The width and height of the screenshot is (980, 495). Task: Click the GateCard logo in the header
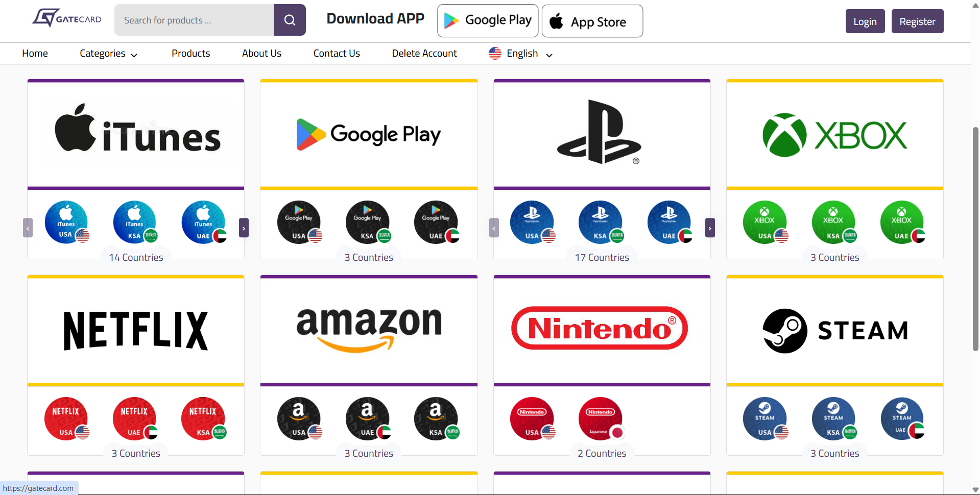(x=67, y=18)
